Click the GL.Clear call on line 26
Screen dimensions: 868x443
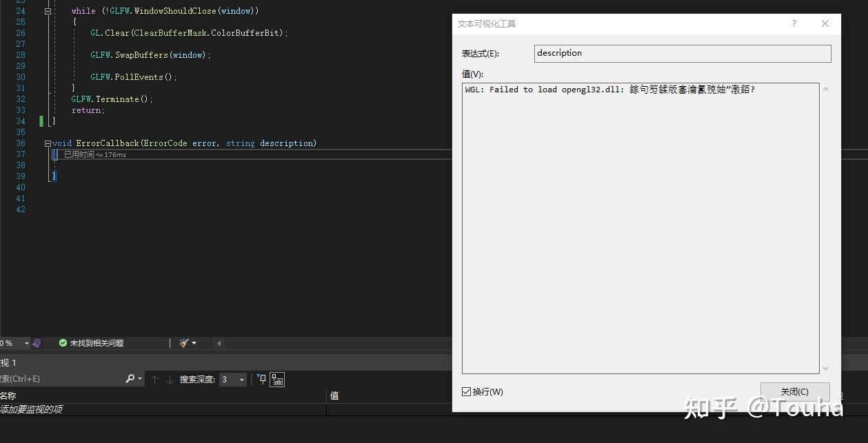click(188, 33)
